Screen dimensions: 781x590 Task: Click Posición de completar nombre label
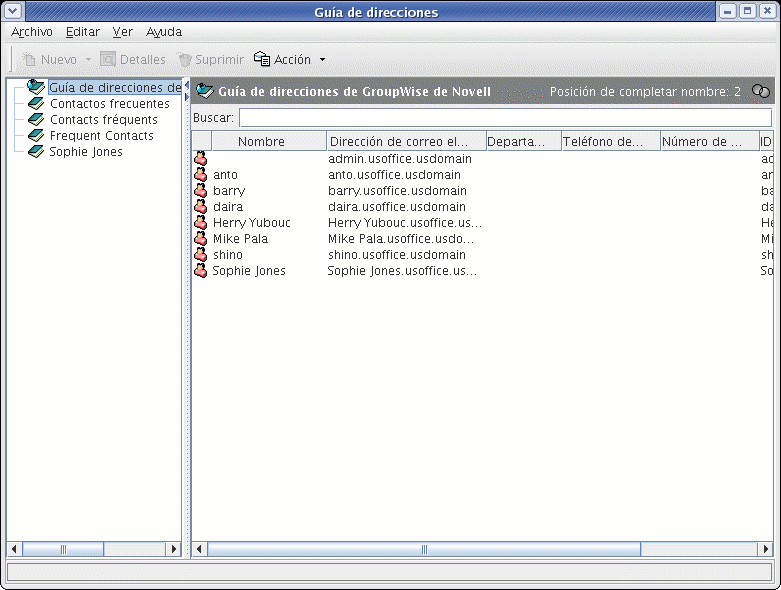[645, 92]
